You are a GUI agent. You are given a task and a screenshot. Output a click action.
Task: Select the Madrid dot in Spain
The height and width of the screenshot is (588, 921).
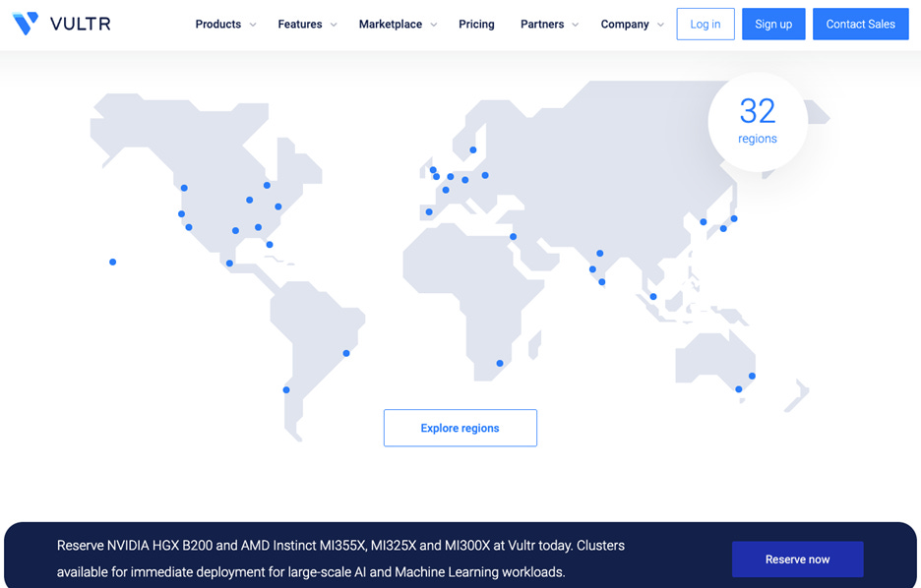tap(429, 211)
